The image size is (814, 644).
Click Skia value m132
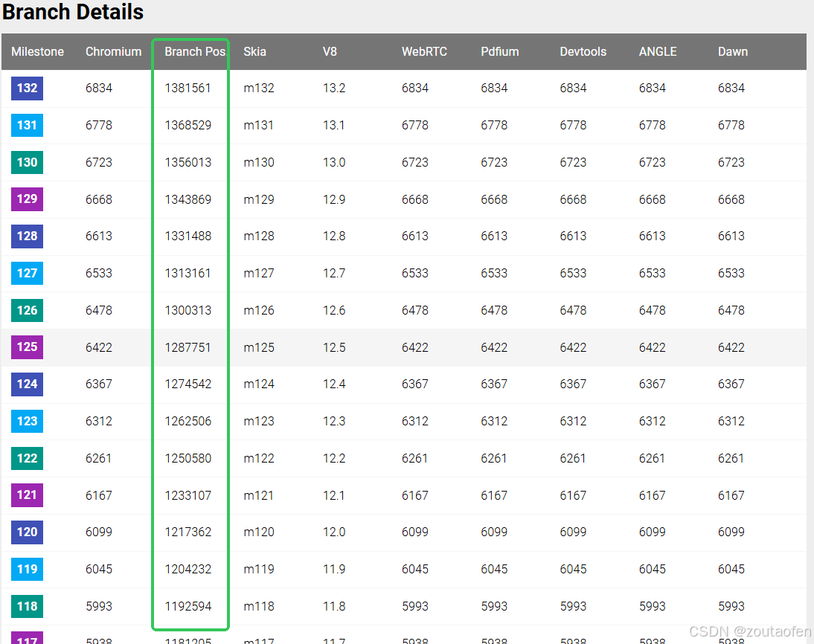pyautogui.click(x=258, y=88)
